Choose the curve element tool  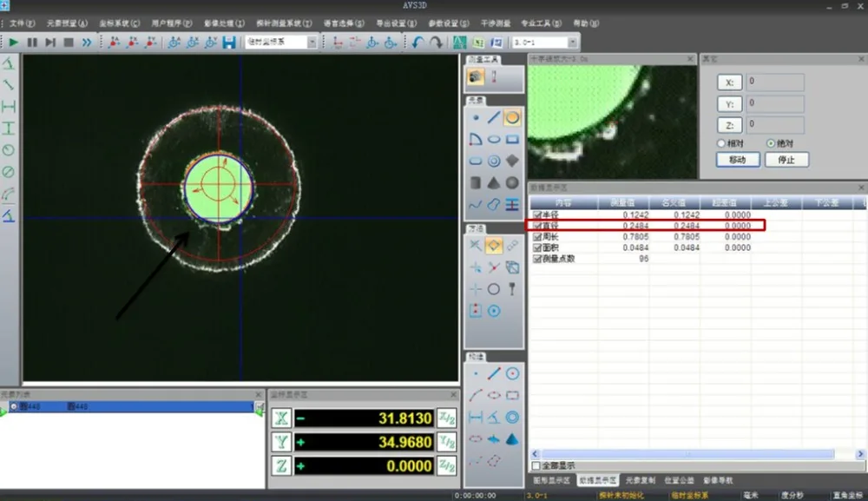click(x=476, y=205)
